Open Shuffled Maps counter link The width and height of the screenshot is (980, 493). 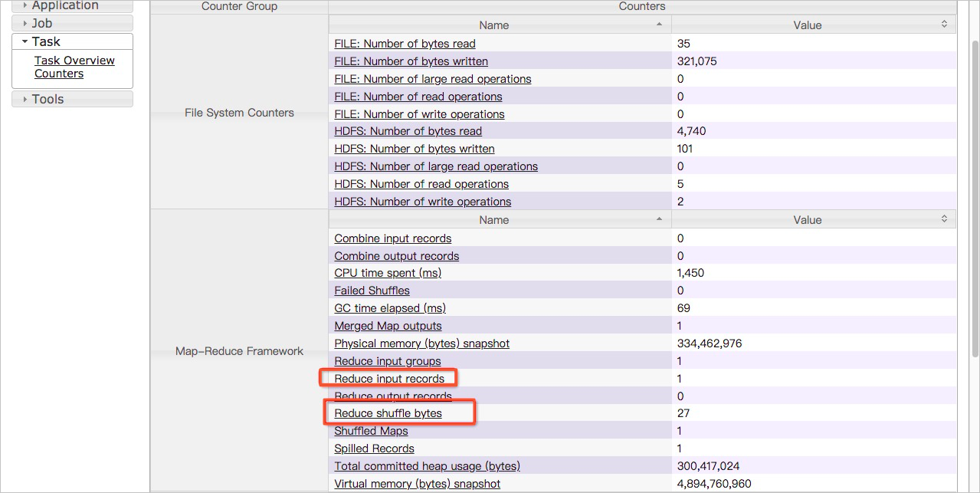[x=371, y=431]
